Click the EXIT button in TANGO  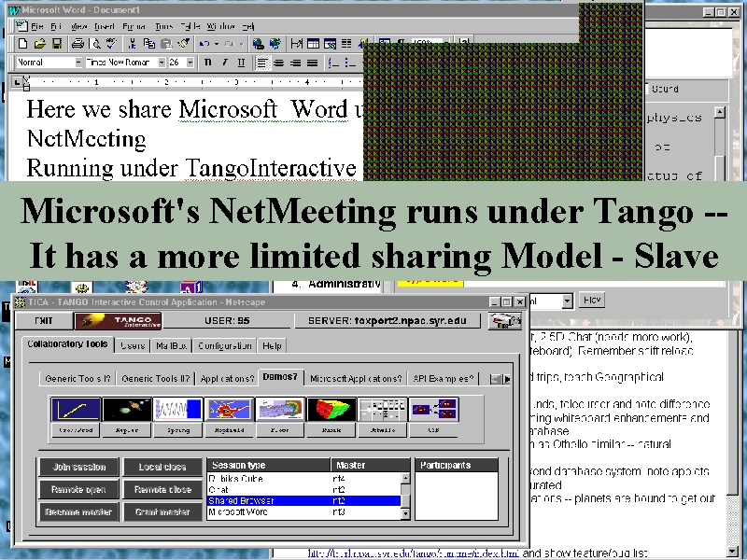[44, 320]
